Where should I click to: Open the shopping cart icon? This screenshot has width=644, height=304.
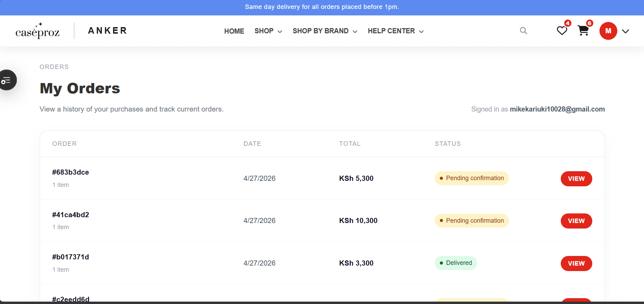(583, 31)
